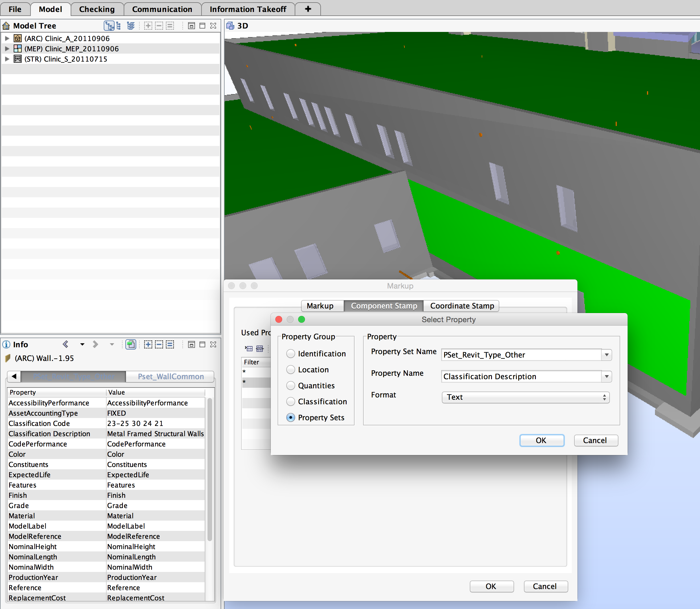Viewport: 700px width, 609px height.
Task: Switch to the Pset_WallCommon properties tab
Action: click(x=170, y=376)
